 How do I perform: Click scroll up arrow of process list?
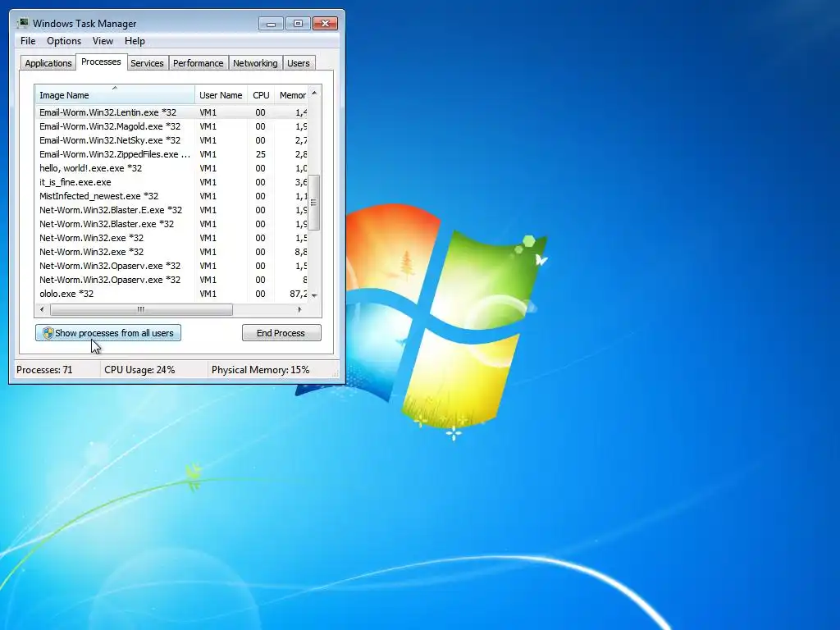314,94
